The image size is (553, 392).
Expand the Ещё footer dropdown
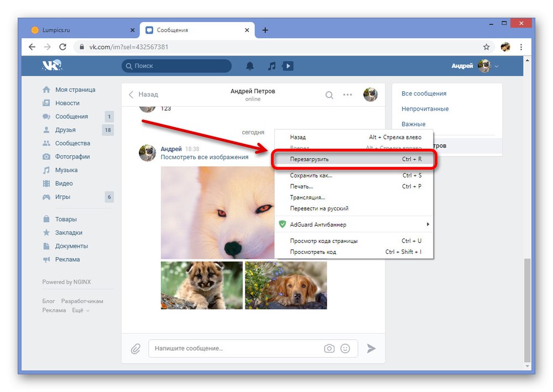(81, 310)
